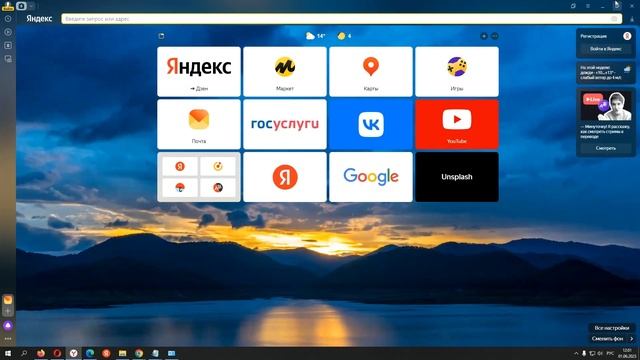This screenshot has height=360, width=640.
Task: Open browser hamburger menu in title bar
Action: (x=588, y=6)
